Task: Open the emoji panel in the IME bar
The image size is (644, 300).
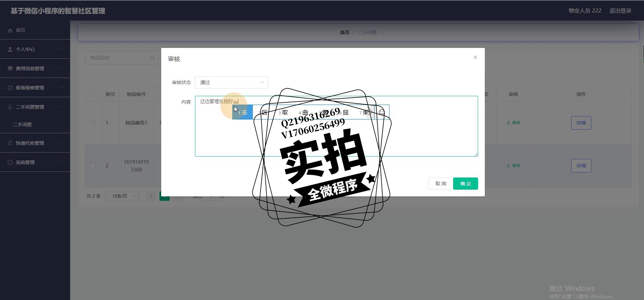Action: point(382,112)
